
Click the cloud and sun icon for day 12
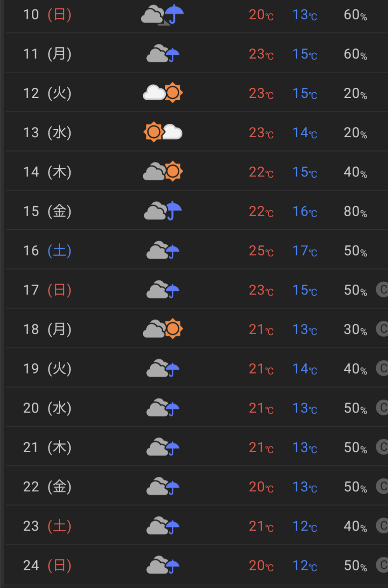tap(163, 93)
